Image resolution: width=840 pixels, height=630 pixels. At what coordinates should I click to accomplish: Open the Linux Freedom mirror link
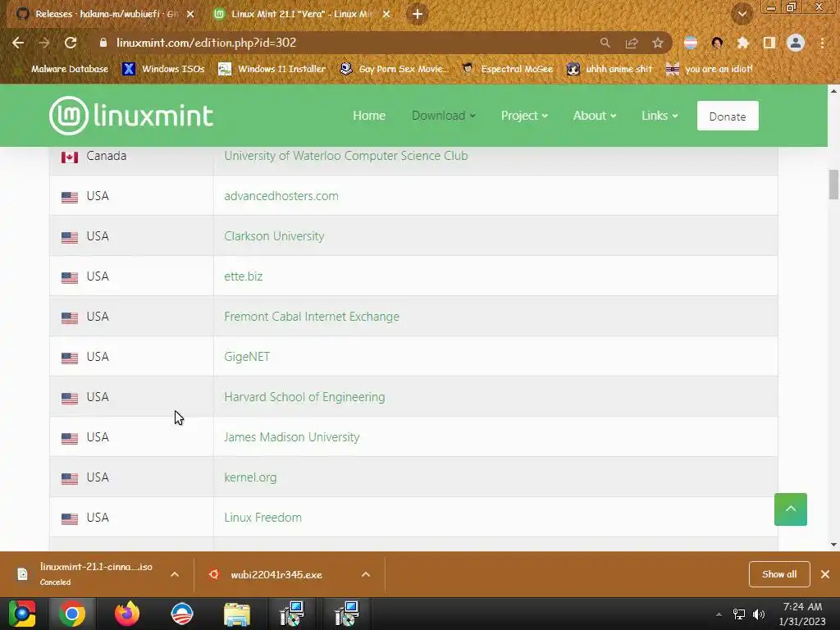(263, 518)
